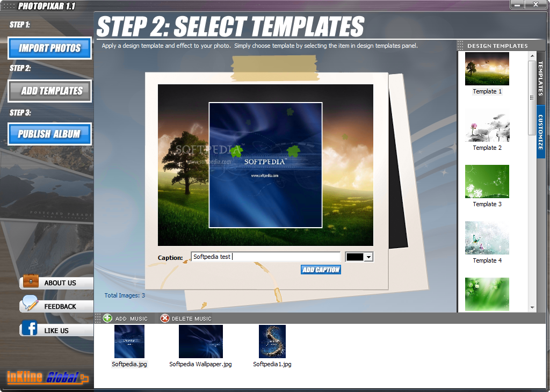Select the Template 1 thumbnail
The image size is (550, 392).
point(487,69)
